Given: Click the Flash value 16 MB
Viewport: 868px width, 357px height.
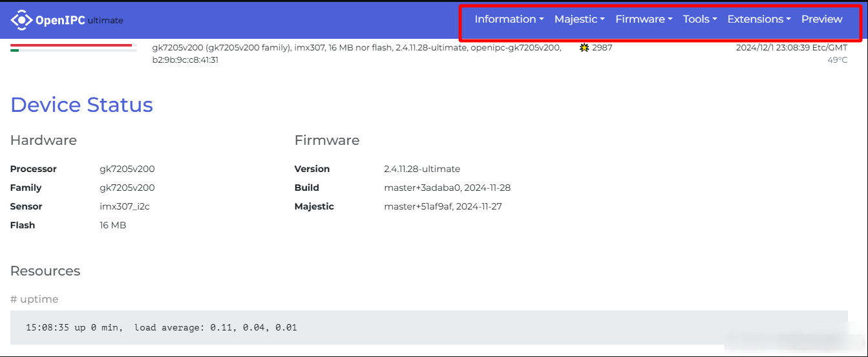Looking at the screenshot, I should 113,225.
